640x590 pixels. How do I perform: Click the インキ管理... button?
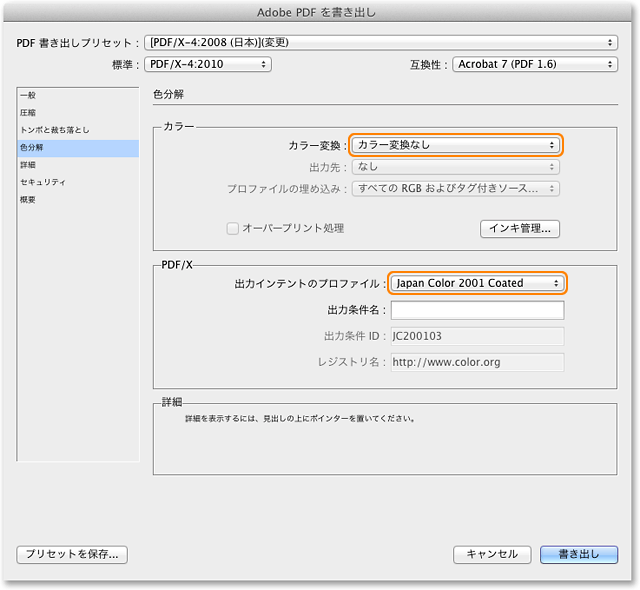[520, 228]
